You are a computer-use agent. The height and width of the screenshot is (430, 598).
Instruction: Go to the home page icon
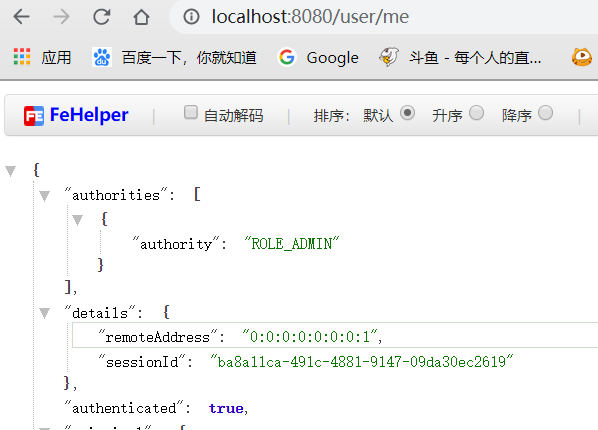141,17
